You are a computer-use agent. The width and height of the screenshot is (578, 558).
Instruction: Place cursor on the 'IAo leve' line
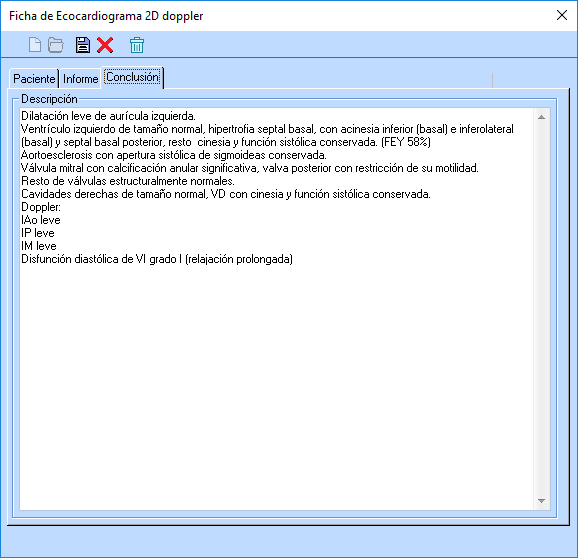(x=41, y=220)
